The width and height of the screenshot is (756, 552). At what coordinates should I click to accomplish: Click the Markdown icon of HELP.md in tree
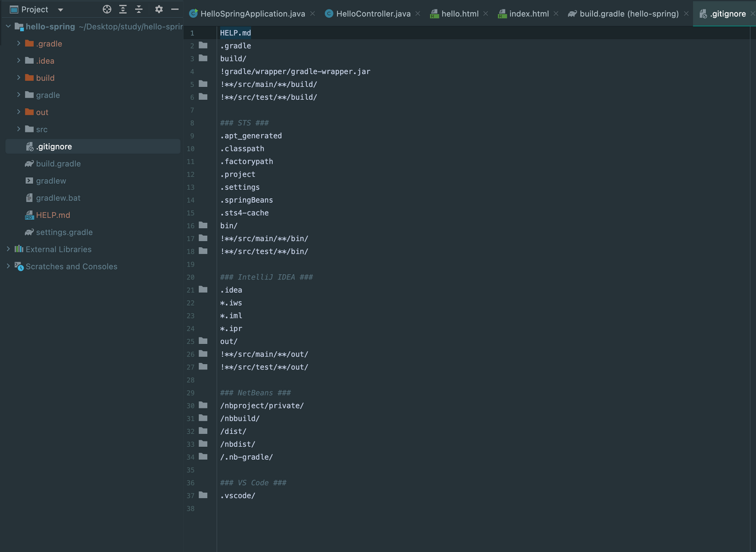[30, 215]
